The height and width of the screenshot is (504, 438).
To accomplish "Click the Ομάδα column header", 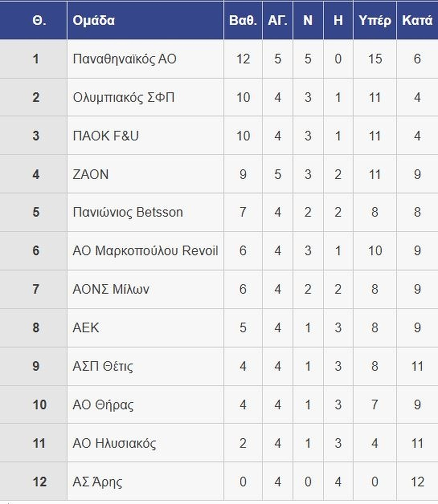I will (x=94, y=20).
